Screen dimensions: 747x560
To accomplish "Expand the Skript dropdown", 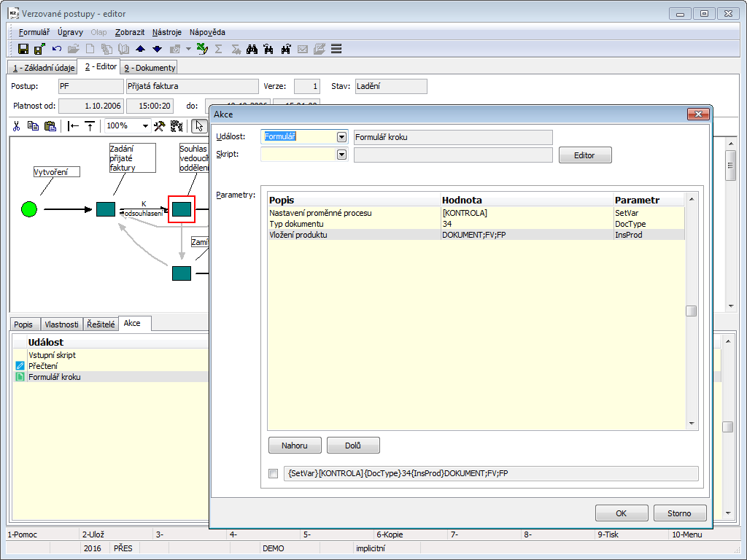I will click(341, 155).
